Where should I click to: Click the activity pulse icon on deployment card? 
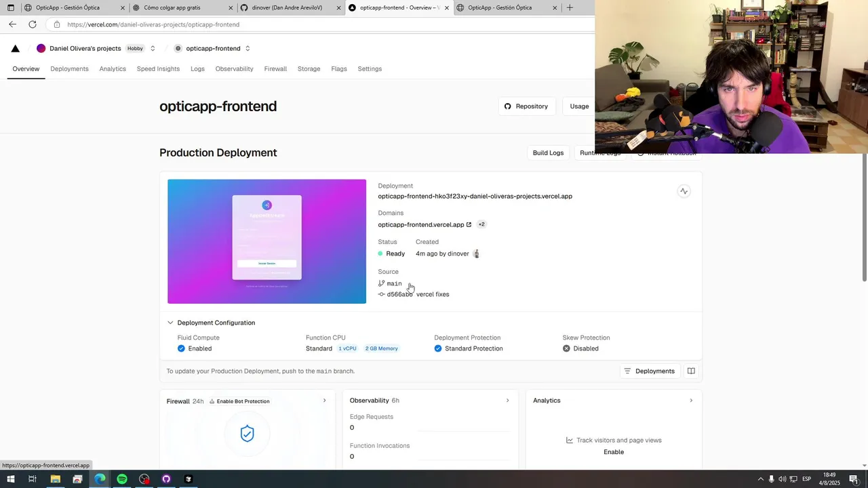(x=684, y=191)
